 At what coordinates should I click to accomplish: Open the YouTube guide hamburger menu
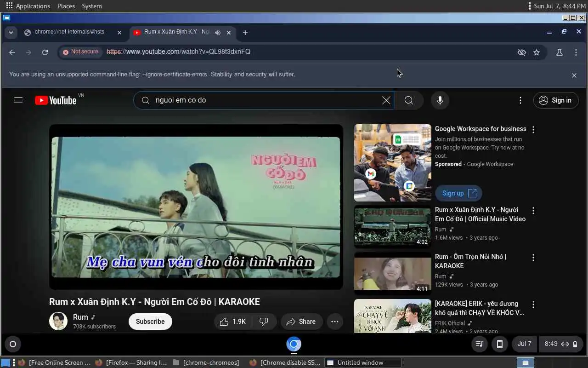(18, 100)
